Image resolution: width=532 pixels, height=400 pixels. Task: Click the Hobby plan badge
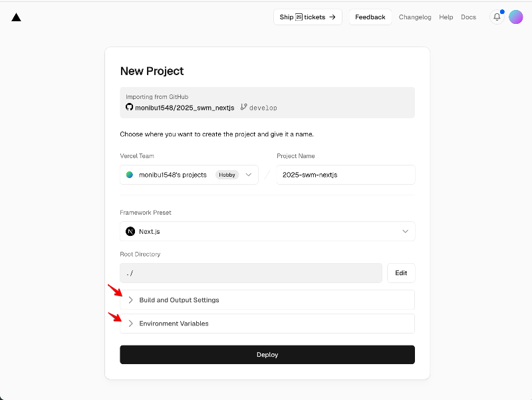click(x=227, y=175)
